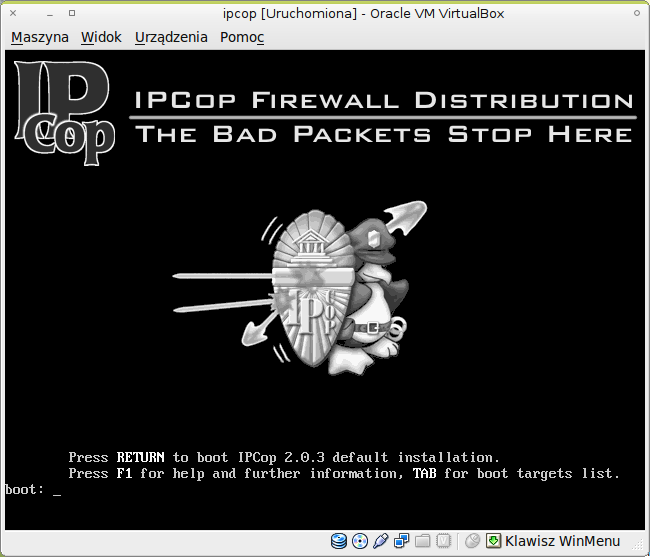Click the mouse integration status icon

472,542
